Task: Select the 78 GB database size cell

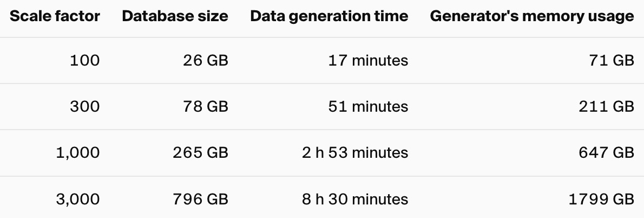Action: (205, 106)
